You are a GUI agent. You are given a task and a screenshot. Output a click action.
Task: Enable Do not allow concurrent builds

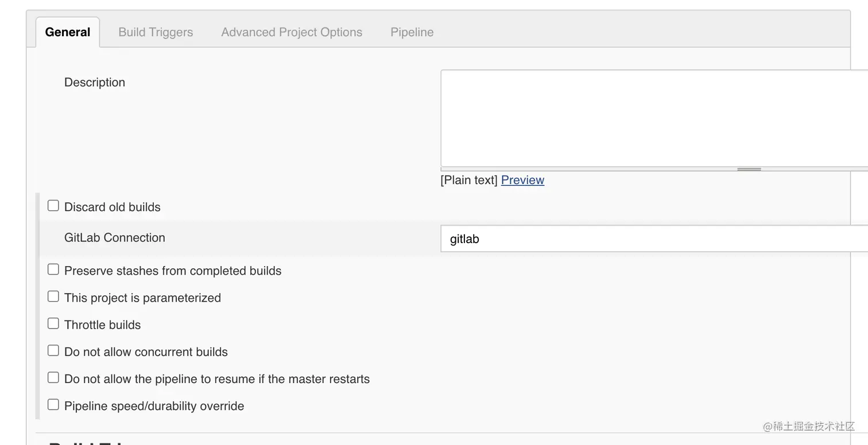click(53, 350)
